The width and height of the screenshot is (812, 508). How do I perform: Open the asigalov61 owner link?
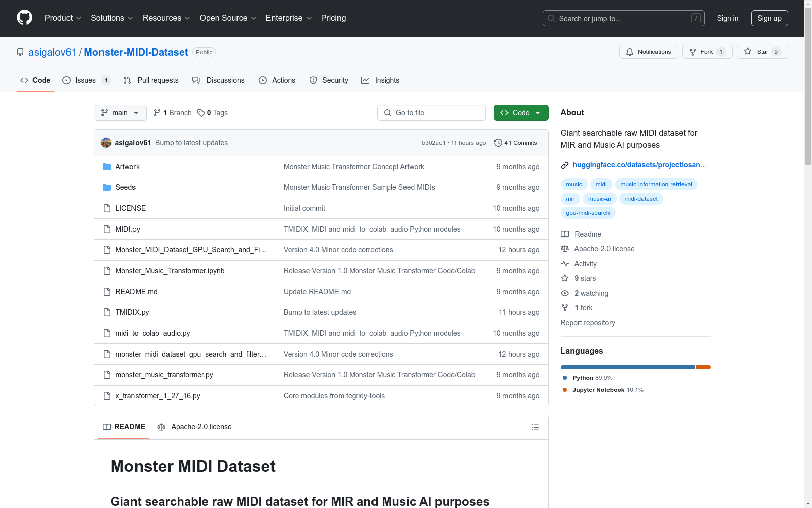pyautogui.click(x=52, y=52)
